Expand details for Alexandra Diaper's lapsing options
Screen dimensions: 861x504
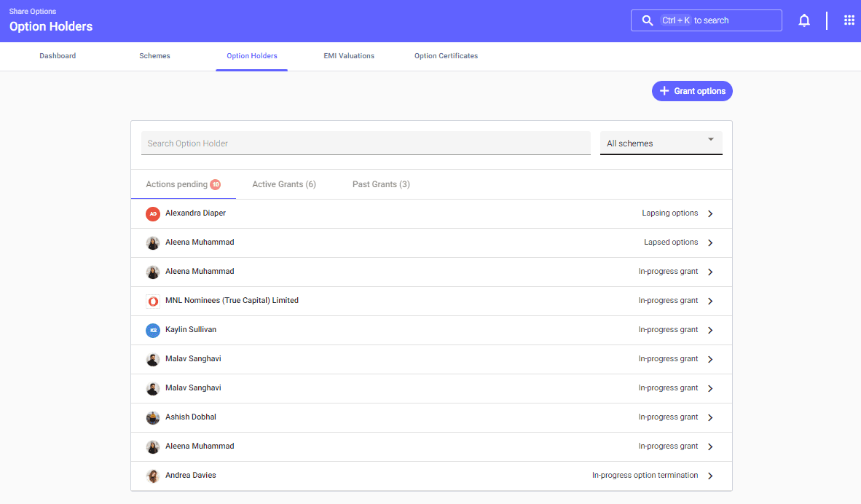[710, 213]
